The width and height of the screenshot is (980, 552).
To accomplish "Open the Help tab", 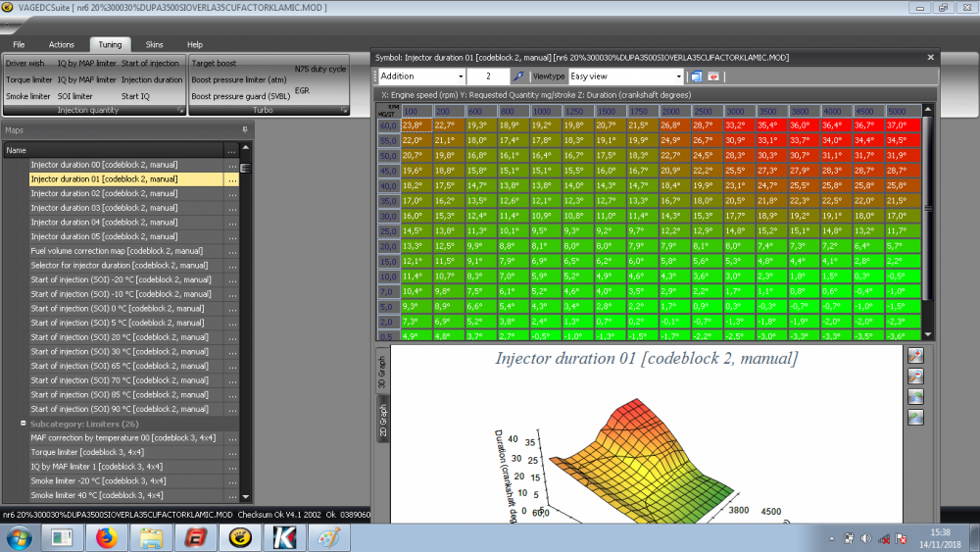I will [195, 44].
